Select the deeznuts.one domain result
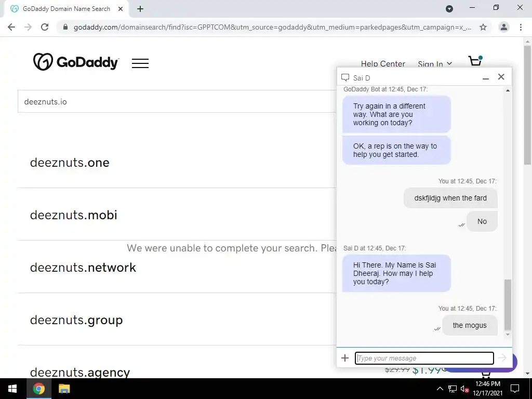The image size is (532, 399). (x=70, y=163)
